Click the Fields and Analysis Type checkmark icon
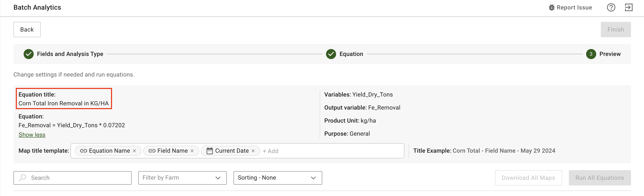Image resolution: width=644 pixels, height=196 pixels. click(x=28, y=54)
